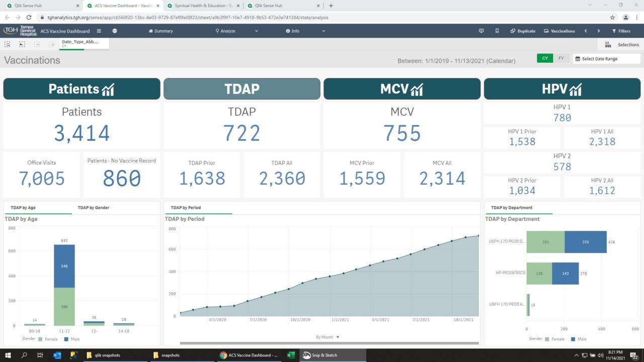Open the bookmarks icon
Viewport: 644px width, 362px height.
click(x=497, y=31)
